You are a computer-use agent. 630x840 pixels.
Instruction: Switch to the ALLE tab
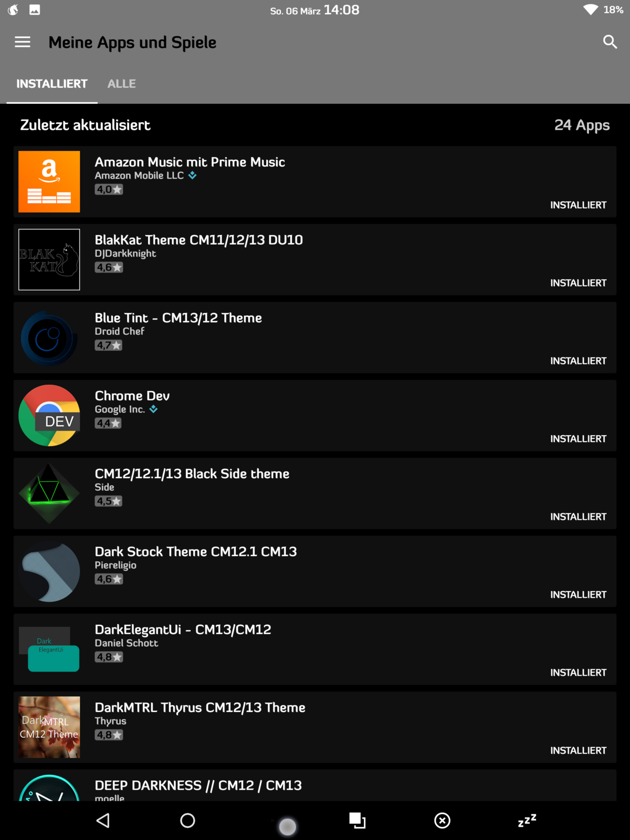point(121,84)
